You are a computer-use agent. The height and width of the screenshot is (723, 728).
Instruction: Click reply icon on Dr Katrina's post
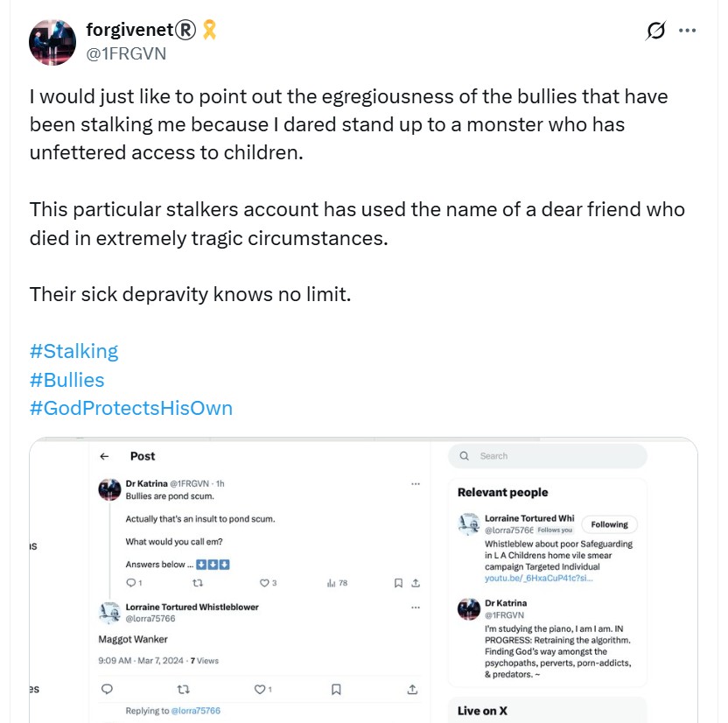[x=131, y=583]
